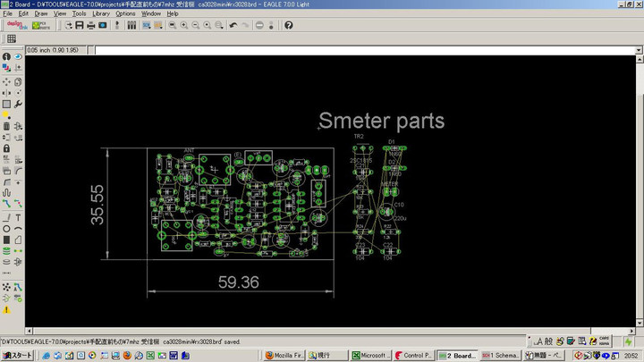
Task: Click the PCB Quote icon
Action: [x=40, y=25]
